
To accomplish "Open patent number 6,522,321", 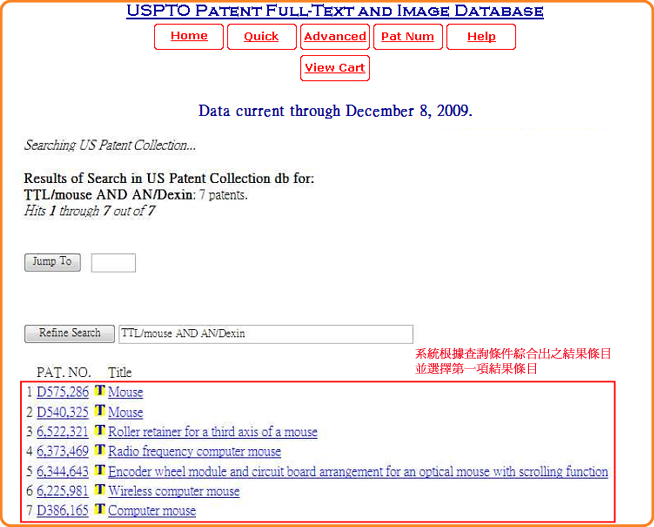I will (x=63, y=432).
